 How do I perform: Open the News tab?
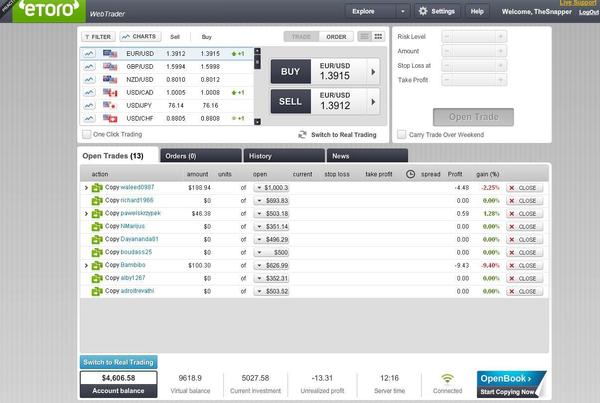(x=367, y=156)
